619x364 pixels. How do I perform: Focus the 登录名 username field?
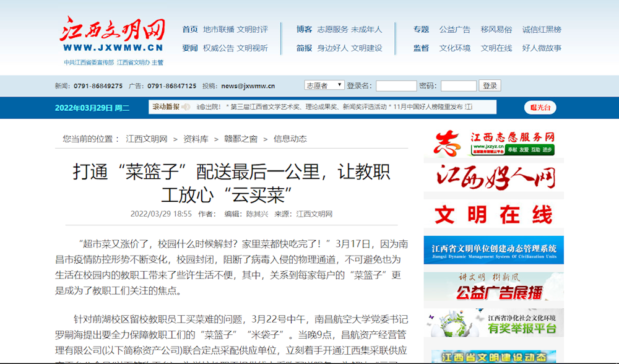pos(396,85)
